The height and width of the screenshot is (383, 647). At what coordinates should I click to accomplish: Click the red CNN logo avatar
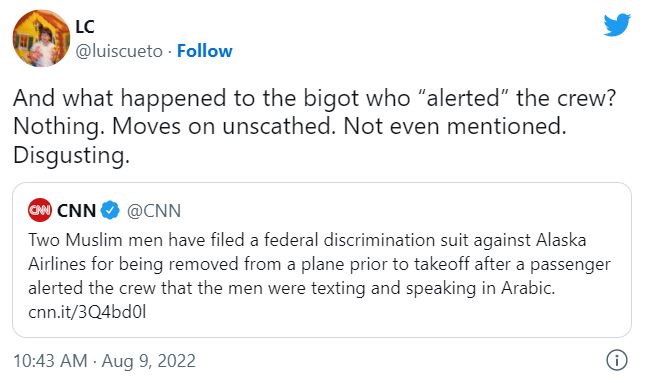40,210
